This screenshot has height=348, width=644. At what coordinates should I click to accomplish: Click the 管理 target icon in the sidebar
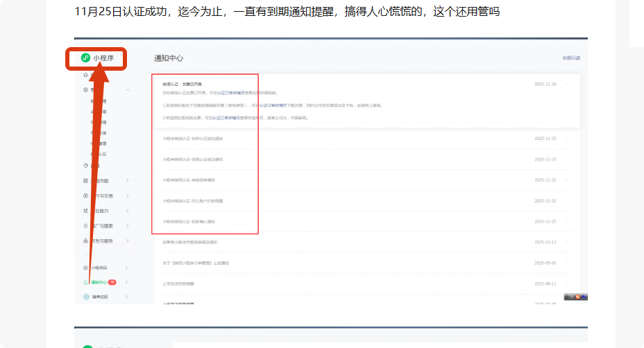pyautogui.click(x=85, y=89)
